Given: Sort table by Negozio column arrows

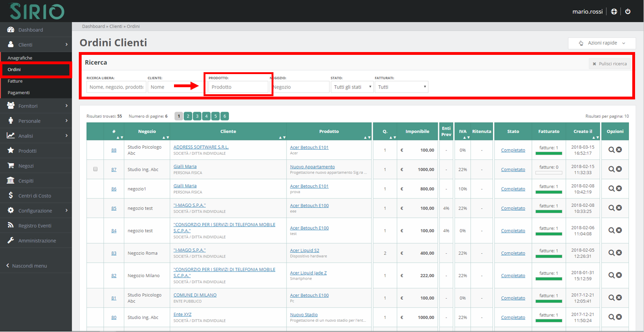Looking at the screenshot, I should click(165, 137).
